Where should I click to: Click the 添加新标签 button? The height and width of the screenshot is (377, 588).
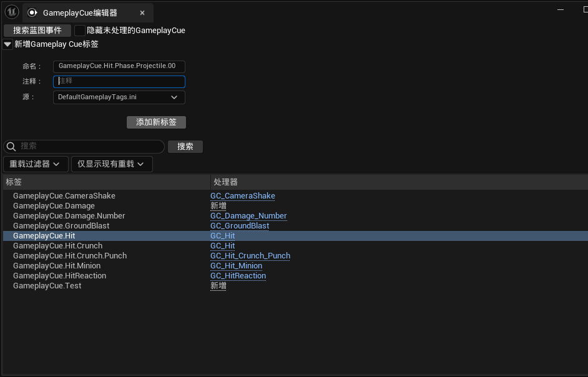coord(156,122)
